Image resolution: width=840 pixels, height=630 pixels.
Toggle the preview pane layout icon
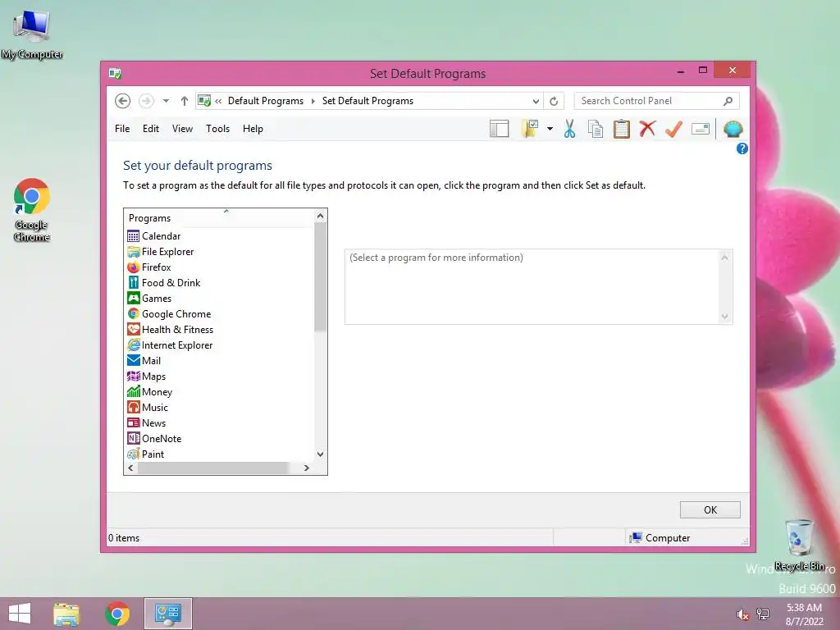(x=500, y=129)
